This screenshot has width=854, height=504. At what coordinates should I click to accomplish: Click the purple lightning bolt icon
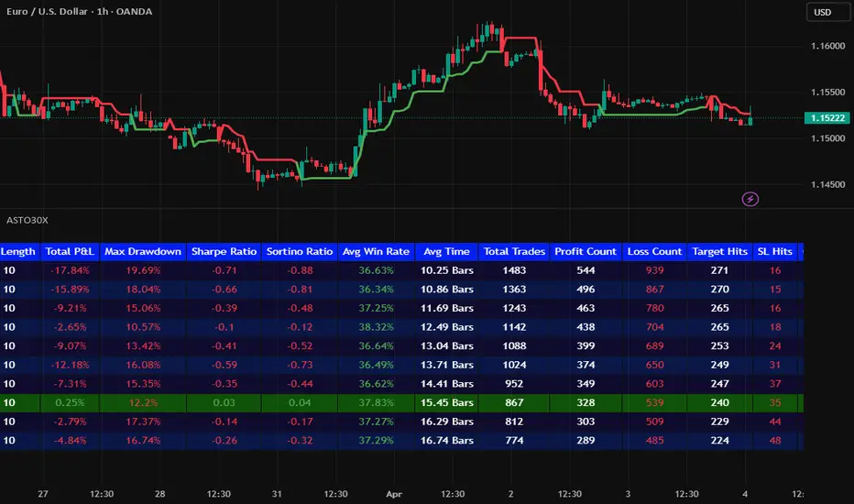750,199
